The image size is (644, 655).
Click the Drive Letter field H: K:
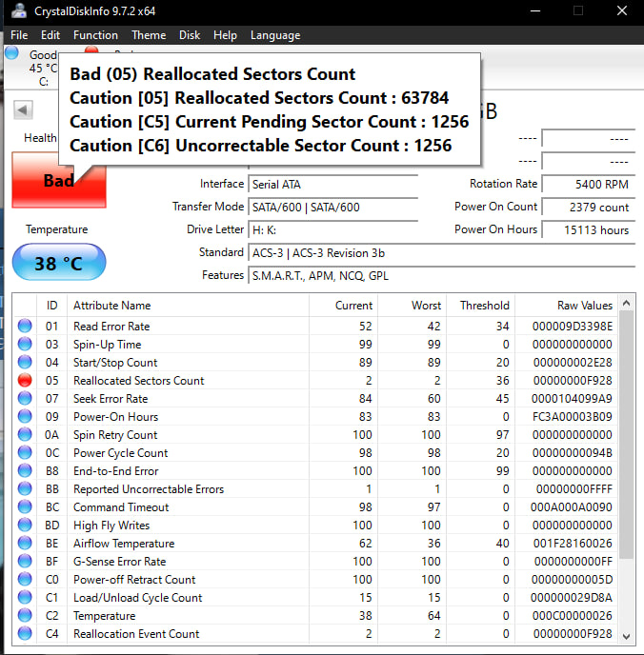(x=333, y=229)
